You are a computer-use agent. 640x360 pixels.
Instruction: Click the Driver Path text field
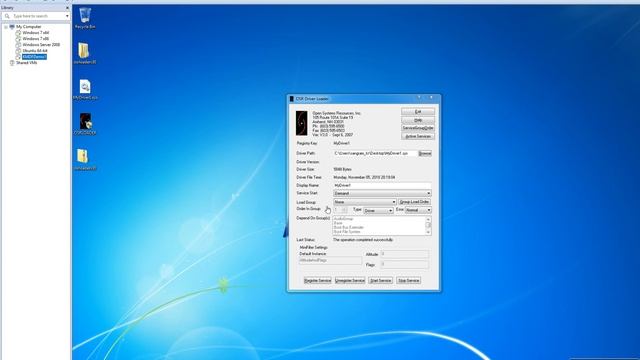click(x=375, y=153)
